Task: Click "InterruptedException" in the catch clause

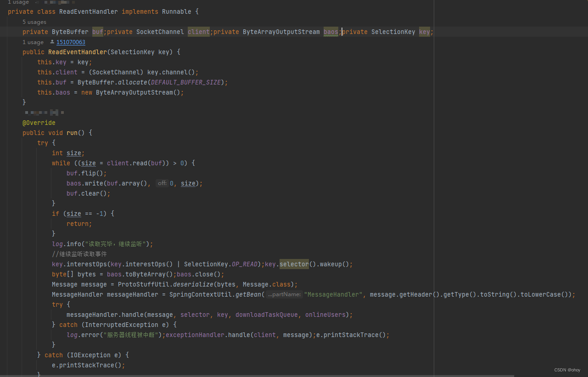Action: (122, 325)
